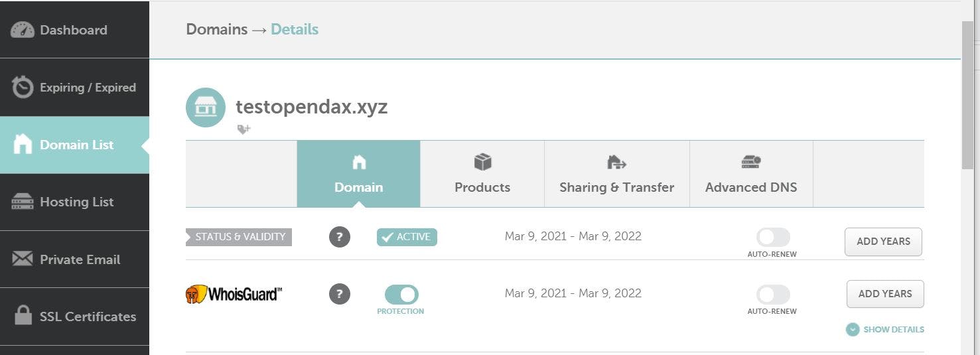This screenshot has height=355, width=980.
Task: Click the Private Email envelope icon
Action: [x=23, y=259]
